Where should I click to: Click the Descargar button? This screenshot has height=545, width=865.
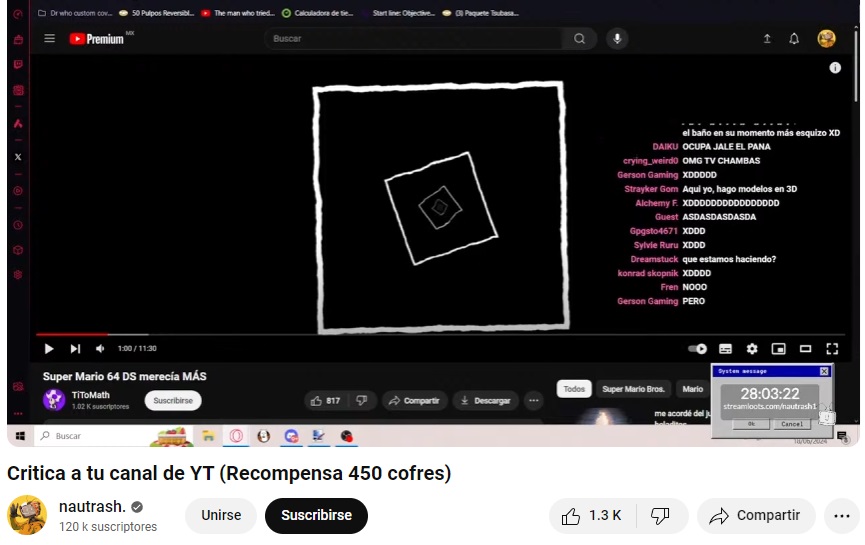pyautogui.click(x=485, y=400)
